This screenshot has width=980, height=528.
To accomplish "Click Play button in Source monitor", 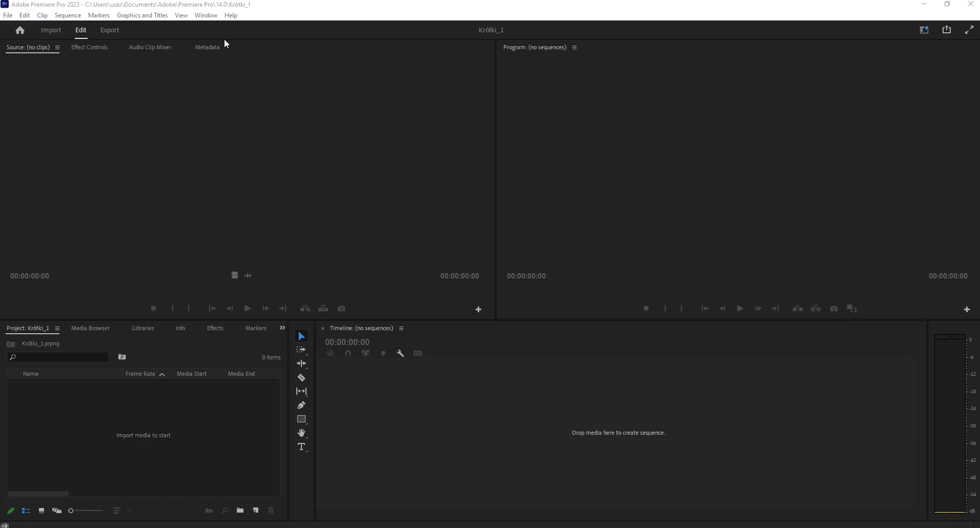I will click(248, 309).
